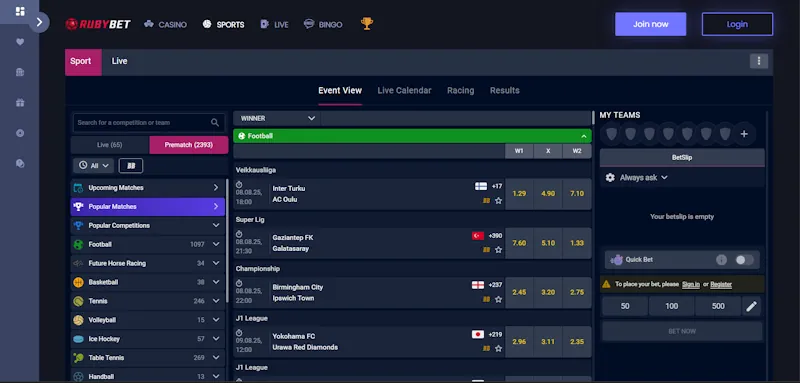Screen dimensions: 800x383
Task: Expand the Football sport category
Action: pos(147,244)
